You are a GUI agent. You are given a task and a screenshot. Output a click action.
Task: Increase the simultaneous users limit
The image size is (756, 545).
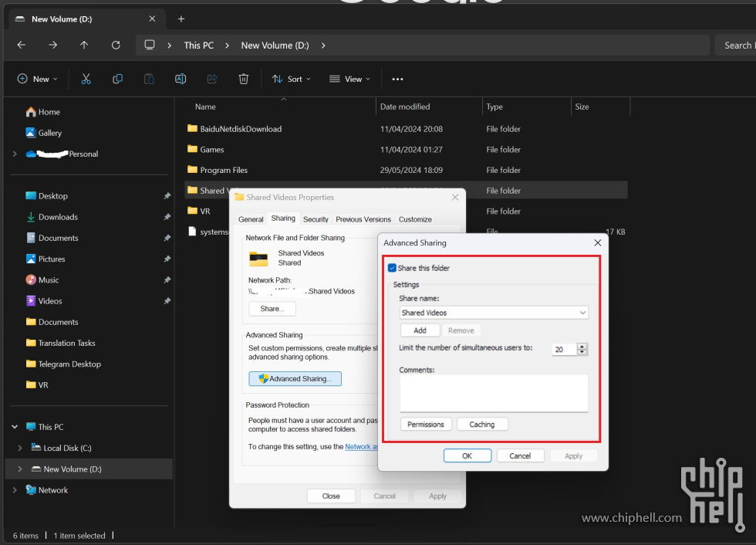click(582, 347)
